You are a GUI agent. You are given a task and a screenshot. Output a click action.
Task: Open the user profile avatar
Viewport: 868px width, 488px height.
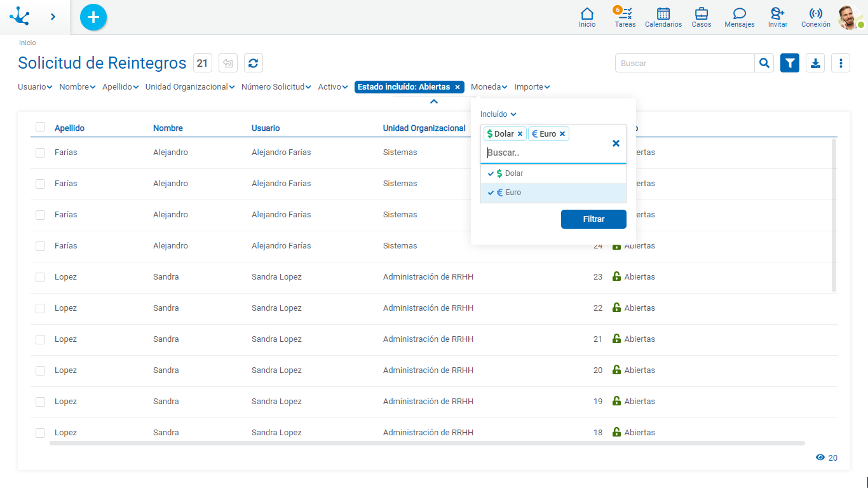point(850,17)
